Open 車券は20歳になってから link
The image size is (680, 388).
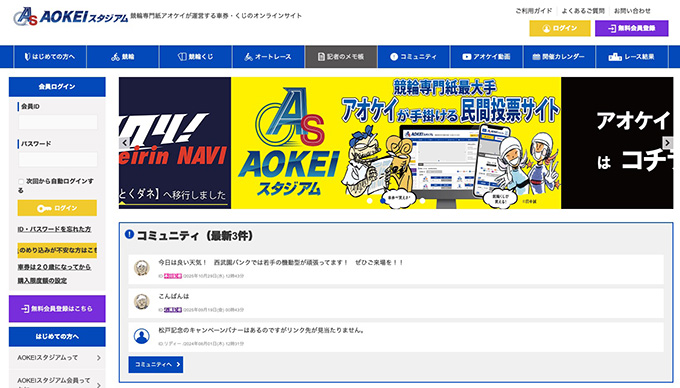coord(54,267)
